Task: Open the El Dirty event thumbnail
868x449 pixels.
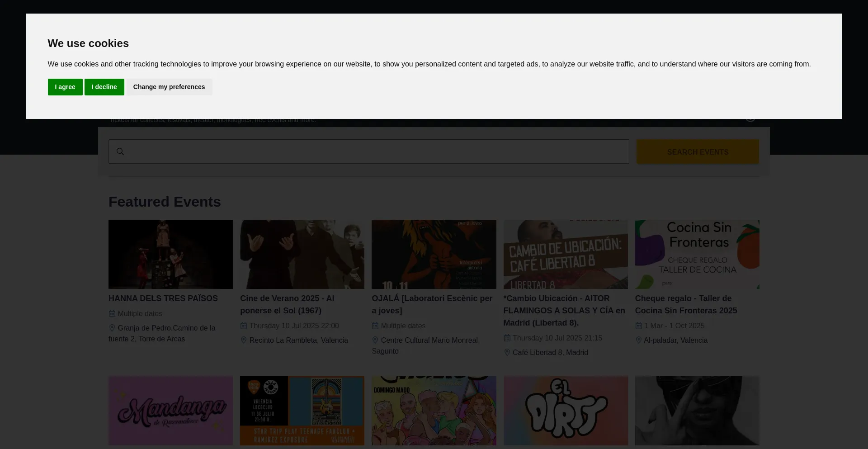Action: (x=566, y=411)
